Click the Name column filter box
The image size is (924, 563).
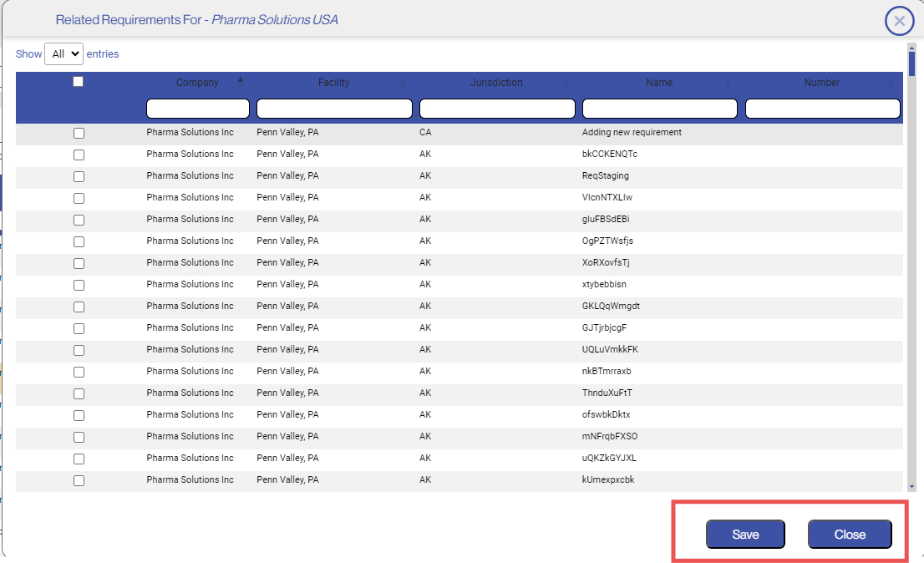pos(659,109)
